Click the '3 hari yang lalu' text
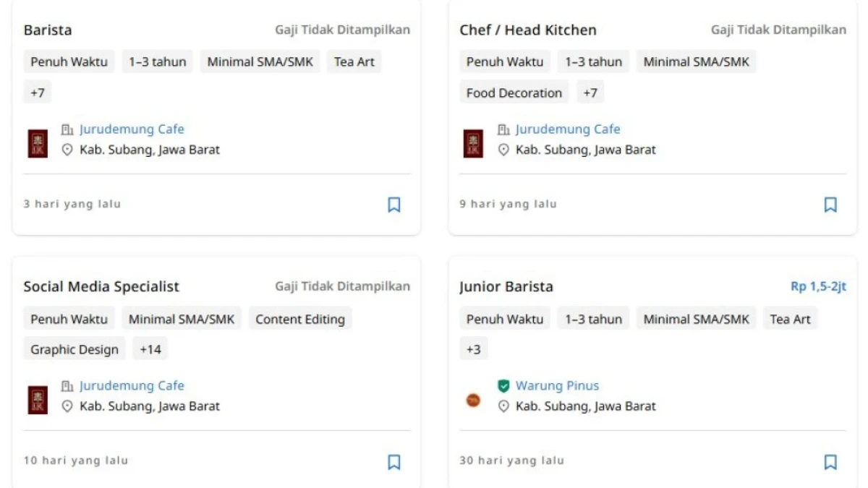The width and height of the screenshot is (868, 488). [72, 204]
